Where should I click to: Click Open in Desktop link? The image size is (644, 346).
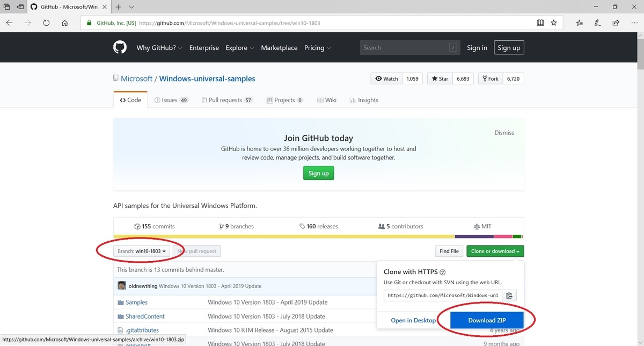[x=413, y=320]
